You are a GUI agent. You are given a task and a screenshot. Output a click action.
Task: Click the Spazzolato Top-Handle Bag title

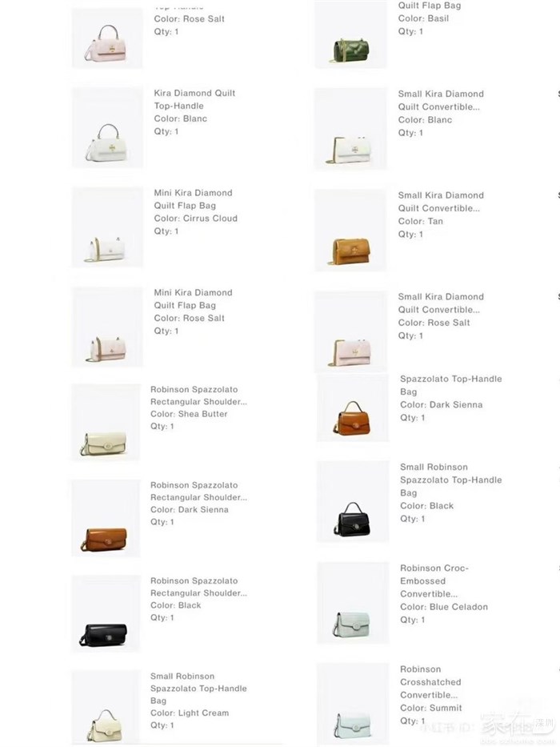(x=450, y=385)
